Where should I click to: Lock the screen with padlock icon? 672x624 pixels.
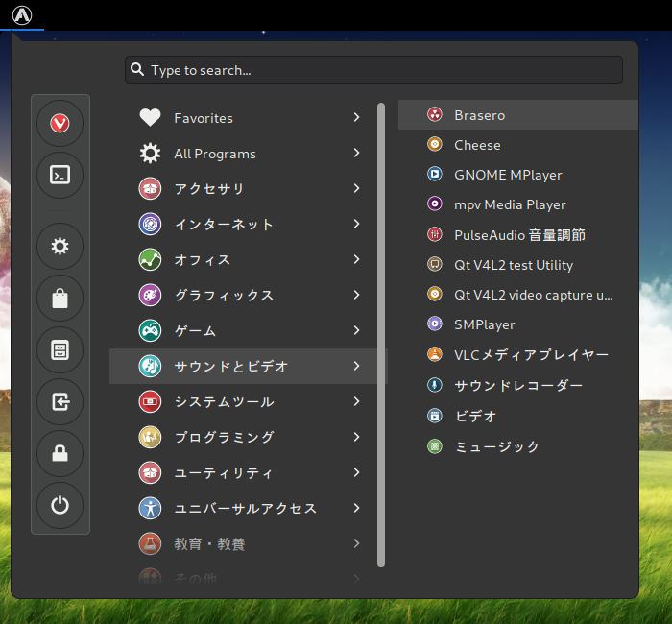click(60, 453)
